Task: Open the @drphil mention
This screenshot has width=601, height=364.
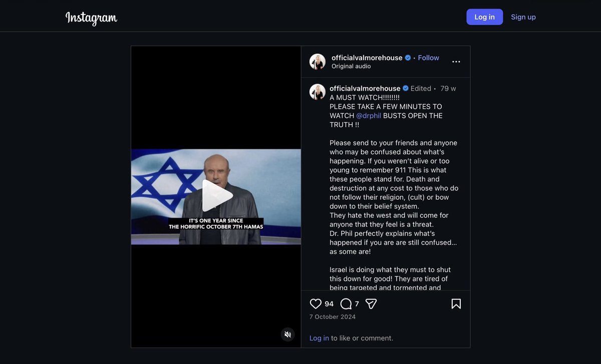Action: tap(369, 116)
